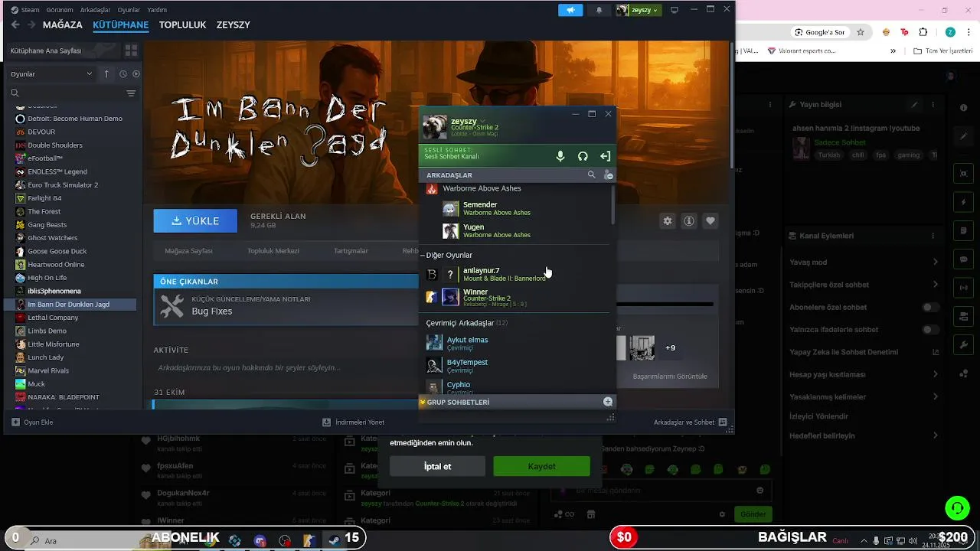Open Görünüm menu
Image resolution: width=980 pixels, height=551 pixels.
[60, 10]
